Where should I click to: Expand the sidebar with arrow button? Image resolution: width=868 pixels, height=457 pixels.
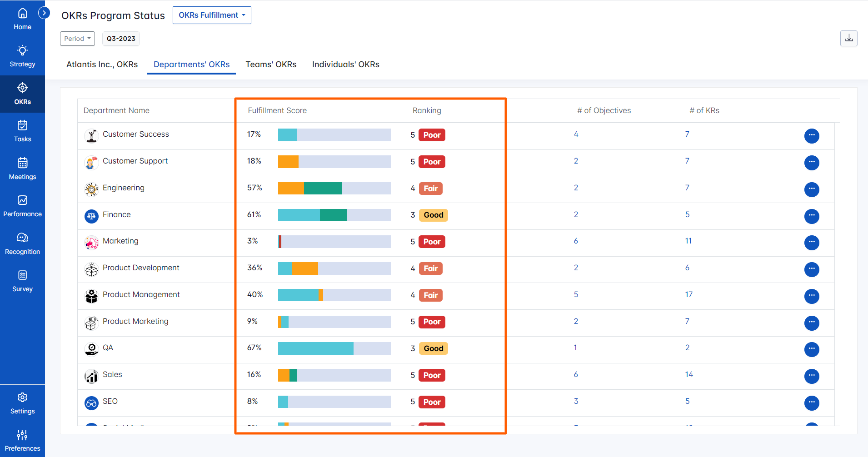point(44,13)
